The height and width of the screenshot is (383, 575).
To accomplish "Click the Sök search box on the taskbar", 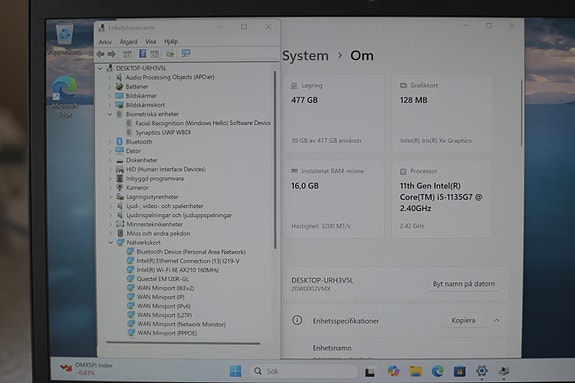I will click(304, 371).
